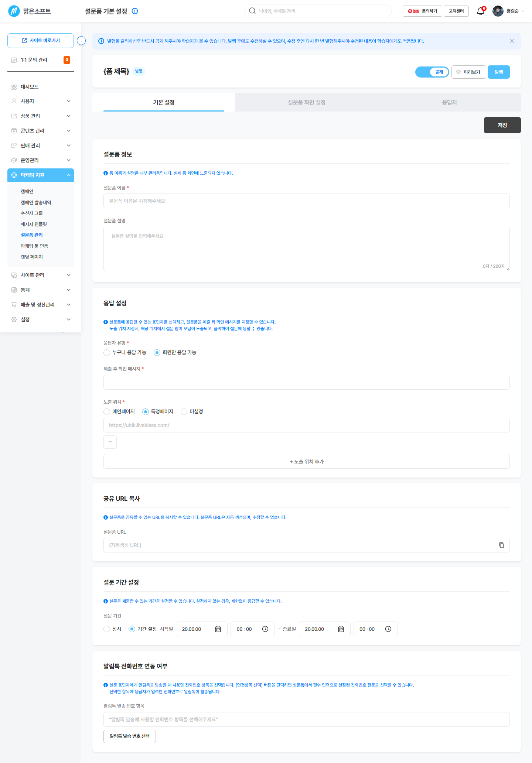Screen dimensions: 532x763
Task: Click the 대시보드 grid icon
Action: 14,87
